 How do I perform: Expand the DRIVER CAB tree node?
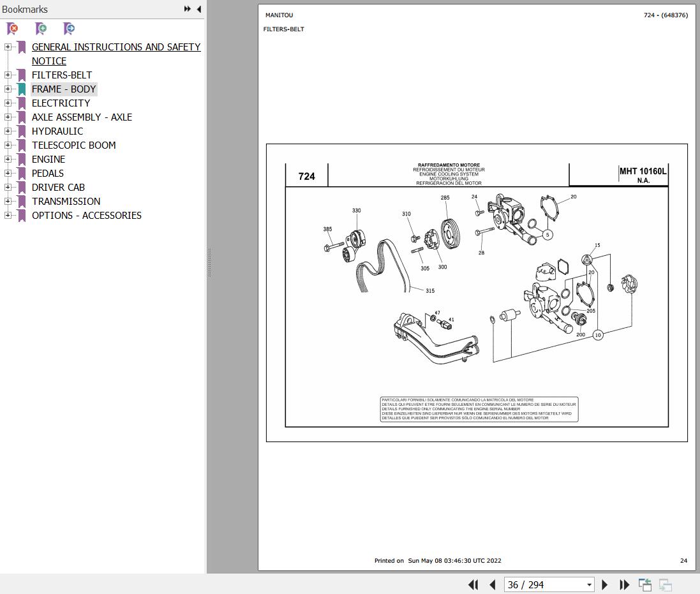pos(8,188)
